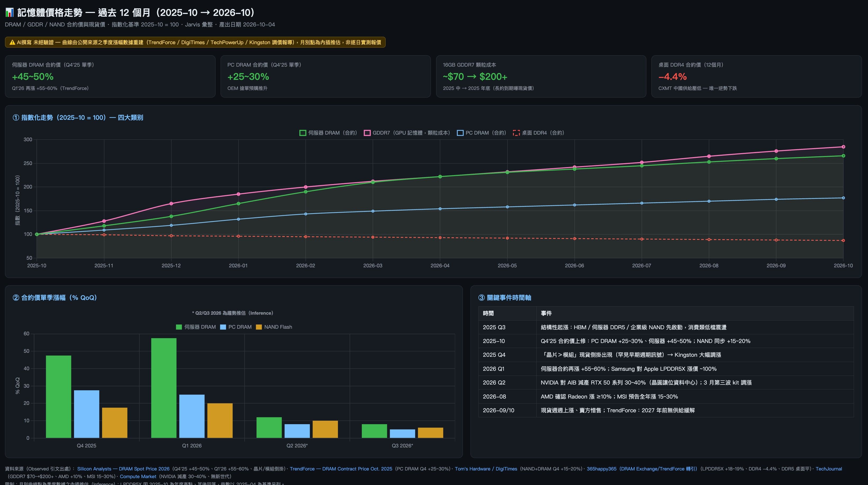
Task: Click the red DDR4 data point at 2026-10
Action: click(x=843, y=241)
